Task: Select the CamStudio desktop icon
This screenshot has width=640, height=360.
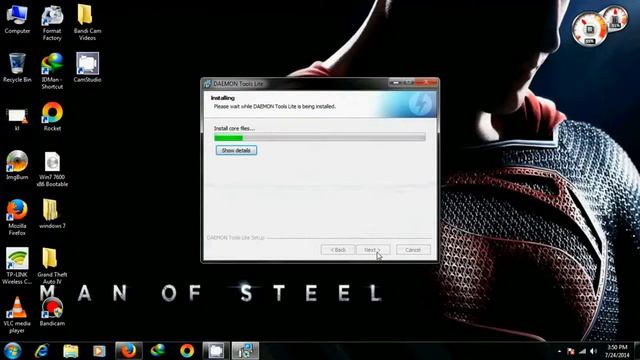Action: (x=87, y=68)
